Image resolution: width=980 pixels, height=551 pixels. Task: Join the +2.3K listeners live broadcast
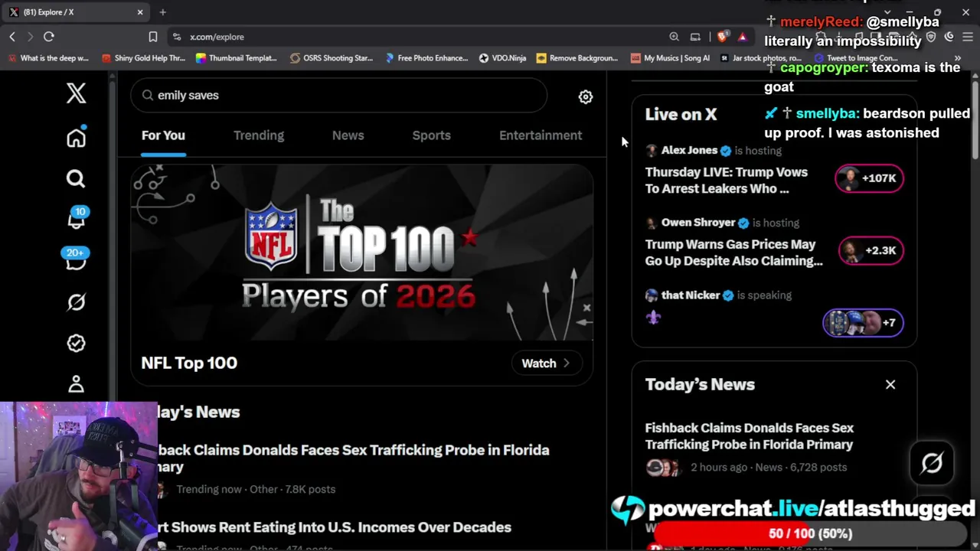coord(871,250)
